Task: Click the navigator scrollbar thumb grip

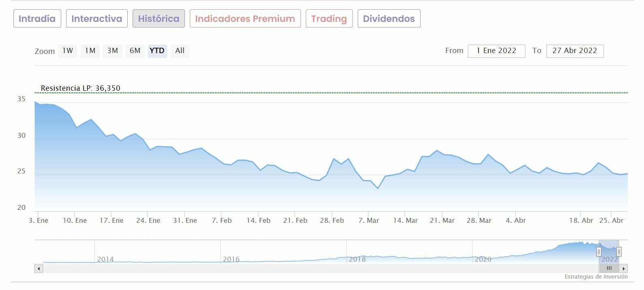Action: (609, 268)
